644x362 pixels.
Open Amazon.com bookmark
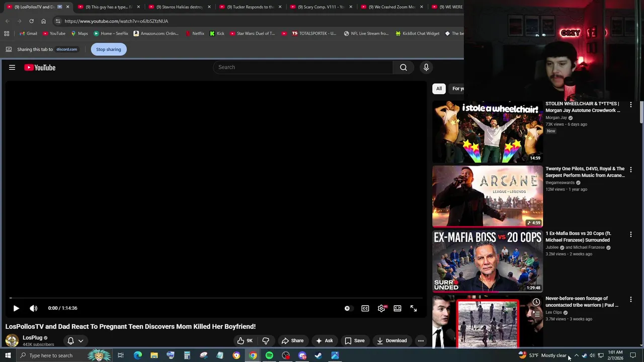[x=156, y=33]
